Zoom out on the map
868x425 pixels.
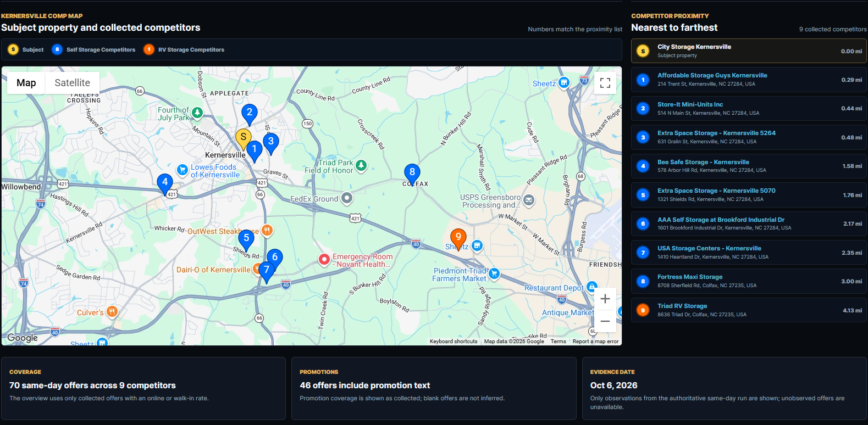point(605,321)
